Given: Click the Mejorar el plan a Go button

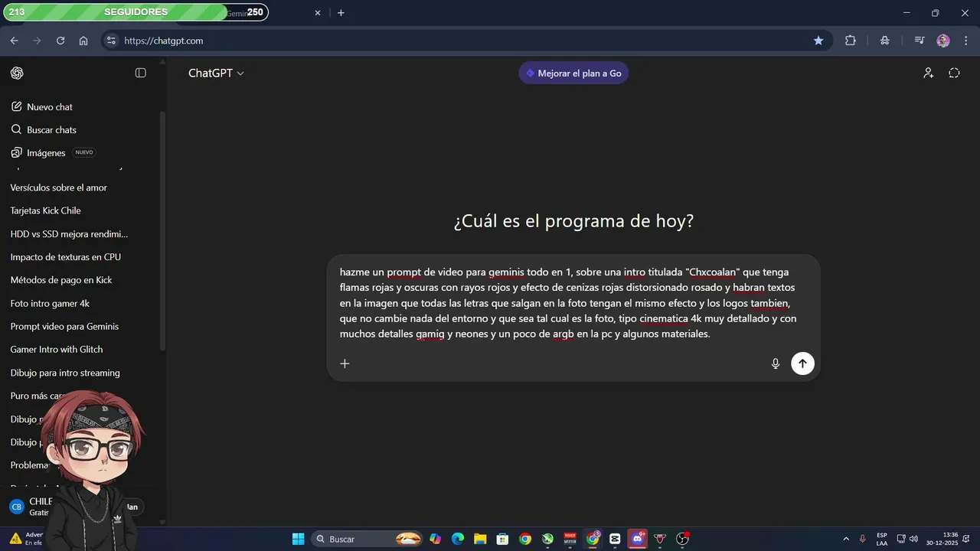Looking at the screenshot, I should click(x=574, y=73).
